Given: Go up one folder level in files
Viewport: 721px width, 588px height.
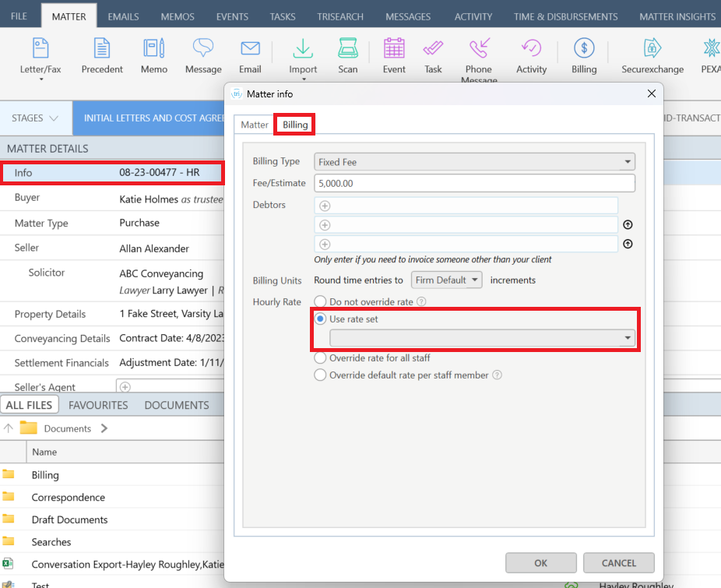Looking at the screenshot, I should click(9, 428).
